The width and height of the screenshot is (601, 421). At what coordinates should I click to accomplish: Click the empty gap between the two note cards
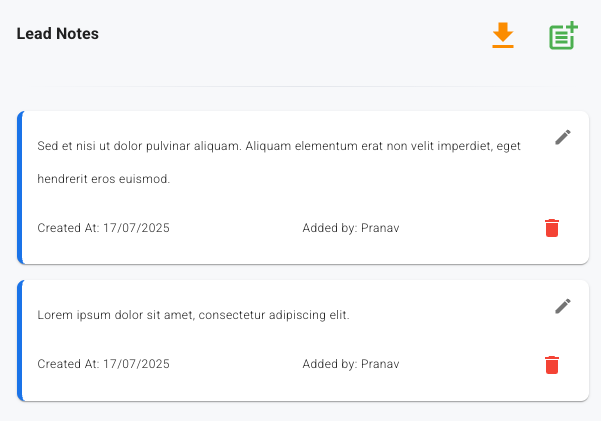300,272
